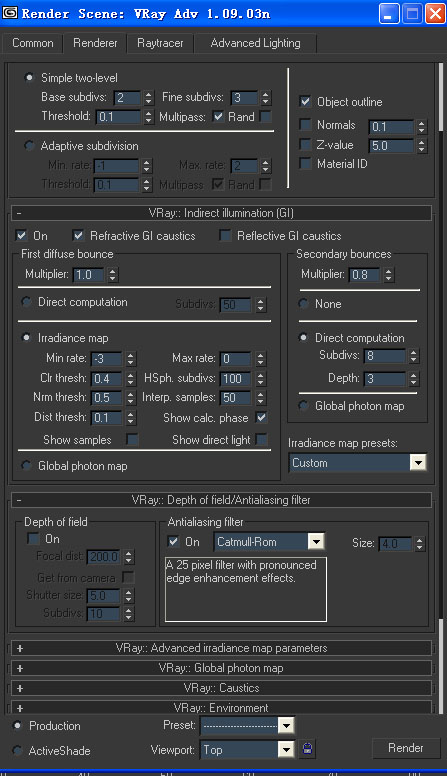Enable the Material ID checkbox
Screen dimensions: 447x776
coord(305,163)
